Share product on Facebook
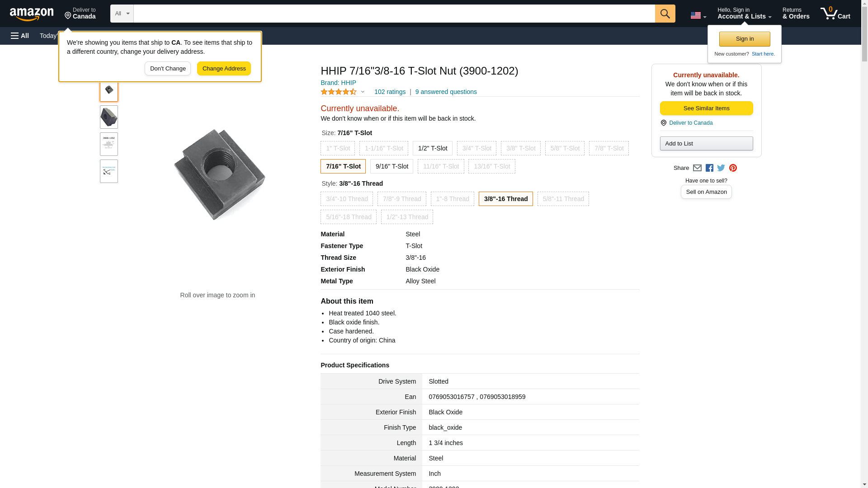The width and height of the screenshot is (868, 488). click(709, 168)
